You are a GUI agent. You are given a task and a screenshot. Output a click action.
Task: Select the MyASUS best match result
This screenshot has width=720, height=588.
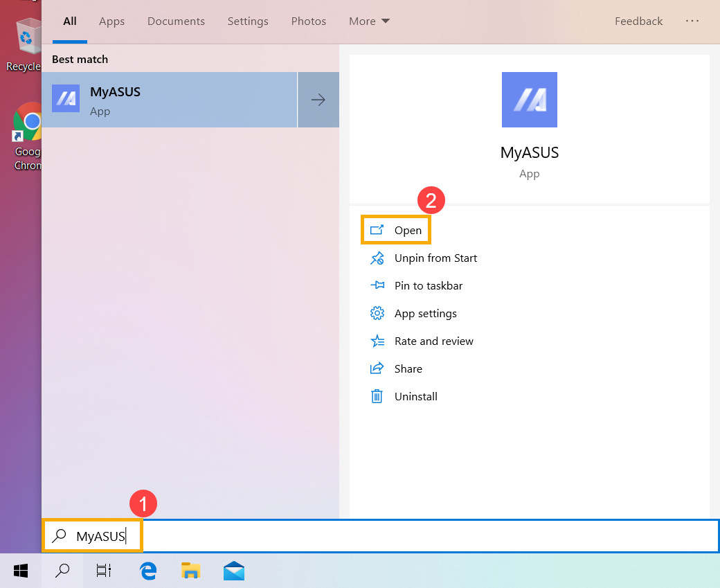170,100
